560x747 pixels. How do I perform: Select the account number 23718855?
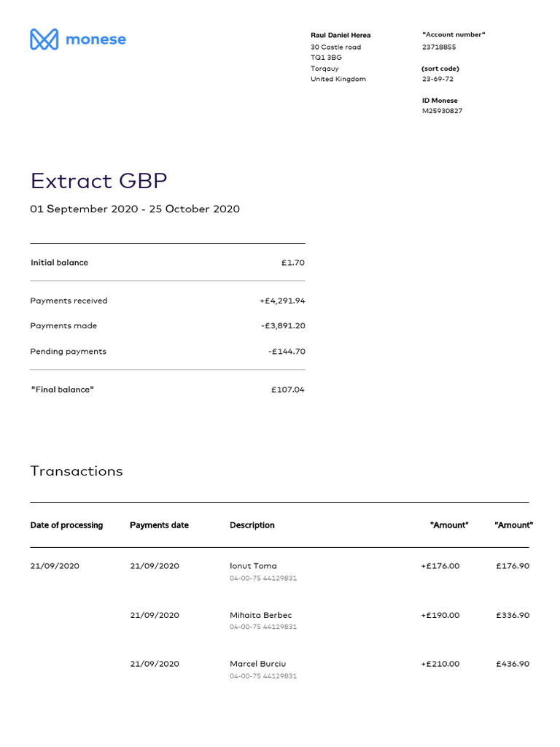point(439,47)
